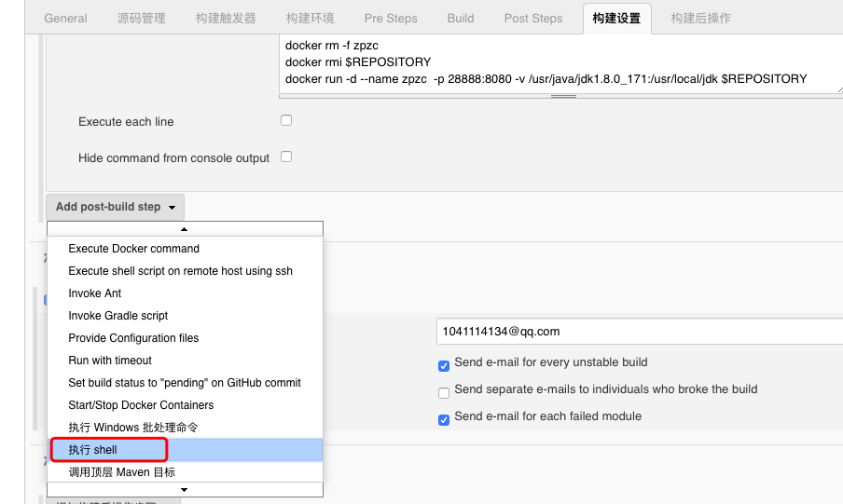Uncheck Send e-mail for every unstable build

pyautogui.click(x=444, y=366)
